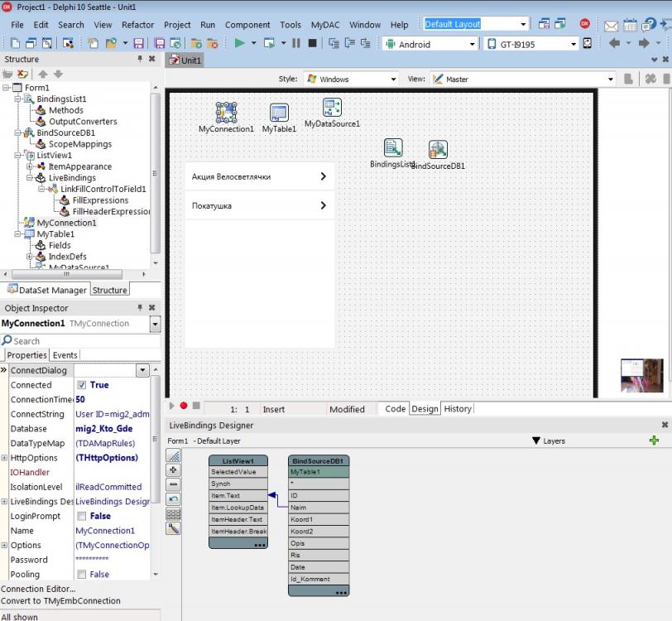Open the View Master dropdown
Viewport: 672px width, 621px height.
[x=611, y=79]
